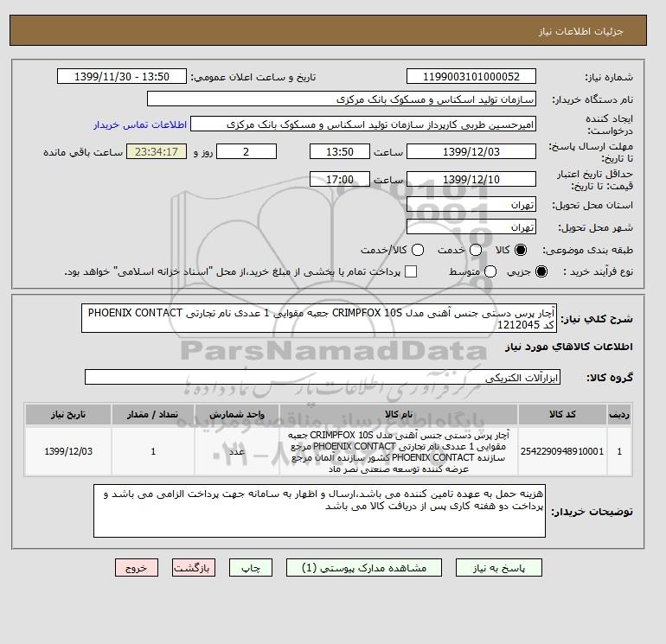Select the خدمت radio button
Image resolution: width=666 pixels, height=644 pixels.
476,250
